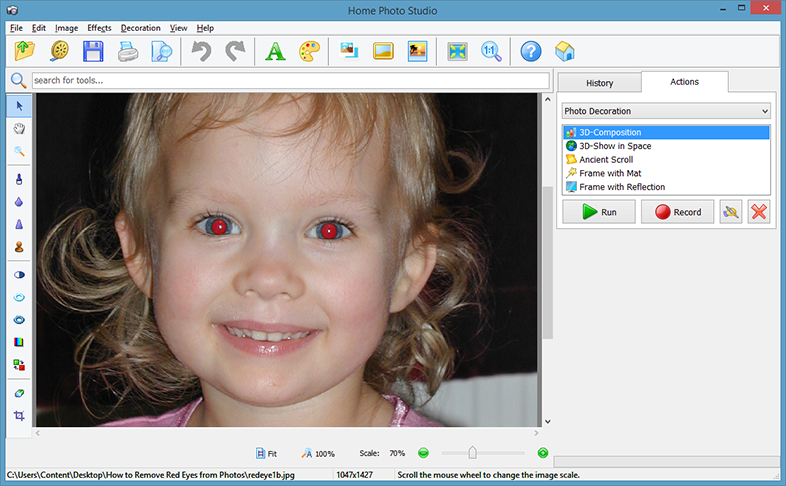Click the Run button
786x486 pixels.
tap(599, 212)
